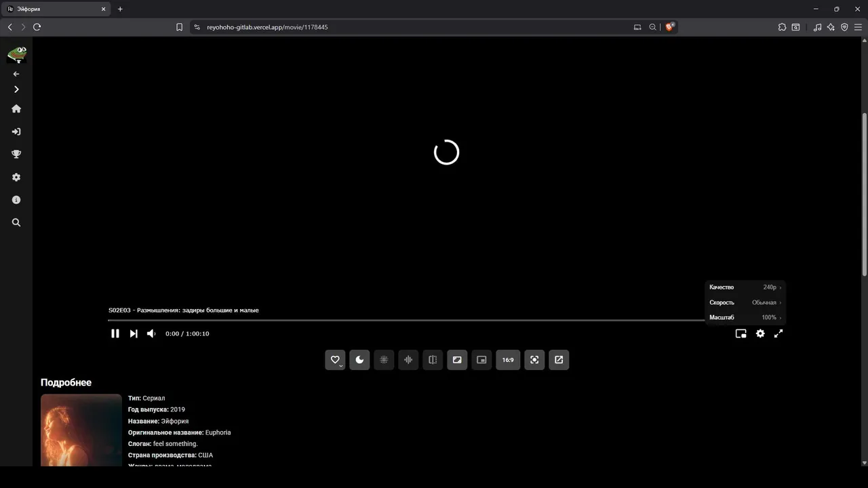Screen dimensions: 868x488
Task: Mute the player volume
Action: click(151, 333)
